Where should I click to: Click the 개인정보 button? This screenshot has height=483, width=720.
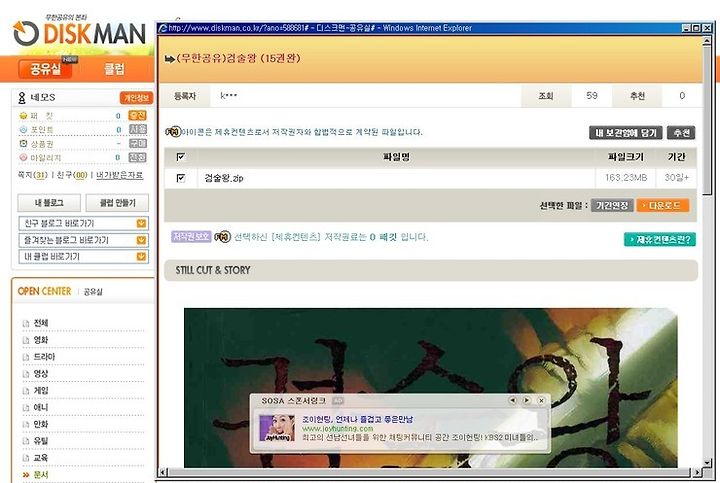pyautogui.click(x=136, y=98)
